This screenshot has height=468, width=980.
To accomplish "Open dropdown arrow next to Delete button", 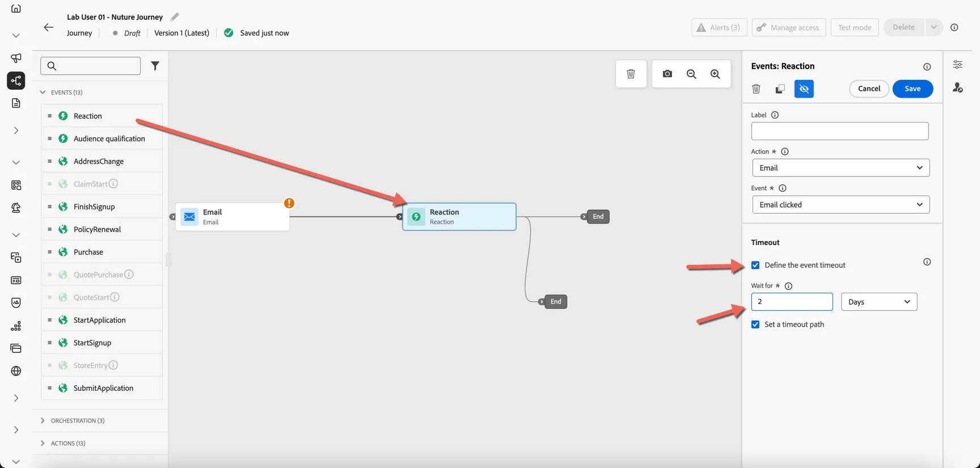I will tap(933, 27).
